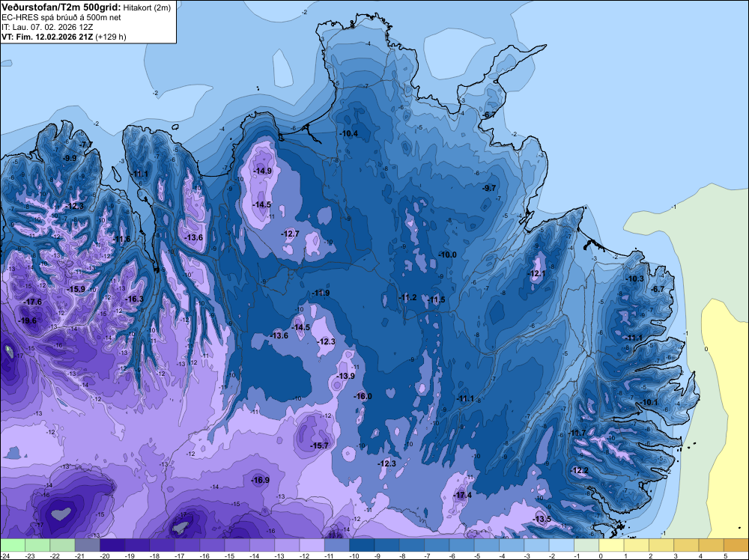Click the -9.7 temperature label
749x560 pixels.
(490, 188)
